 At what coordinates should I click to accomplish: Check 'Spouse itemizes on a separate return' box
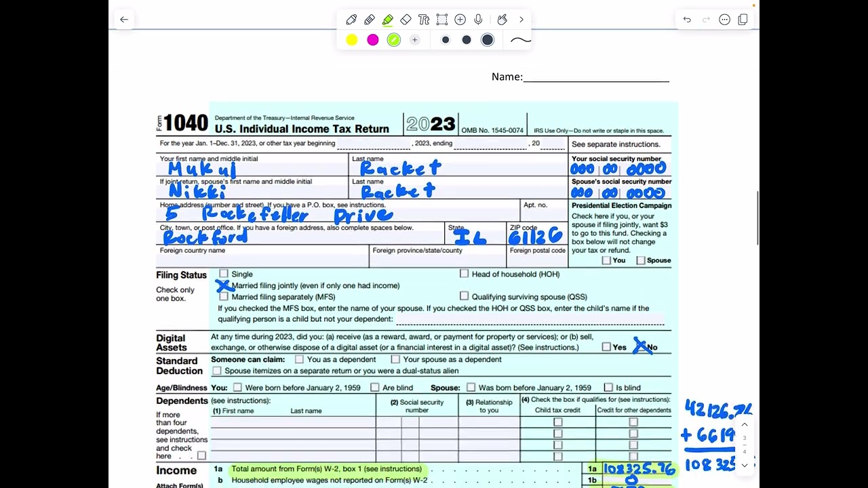pyautogui.click(x=216, y=371)
